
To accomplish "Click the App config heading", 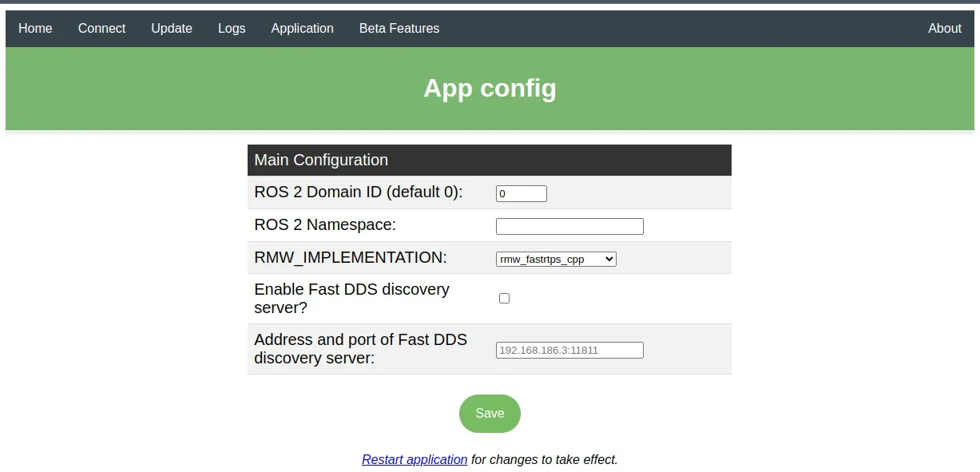I will click(490, 88).
